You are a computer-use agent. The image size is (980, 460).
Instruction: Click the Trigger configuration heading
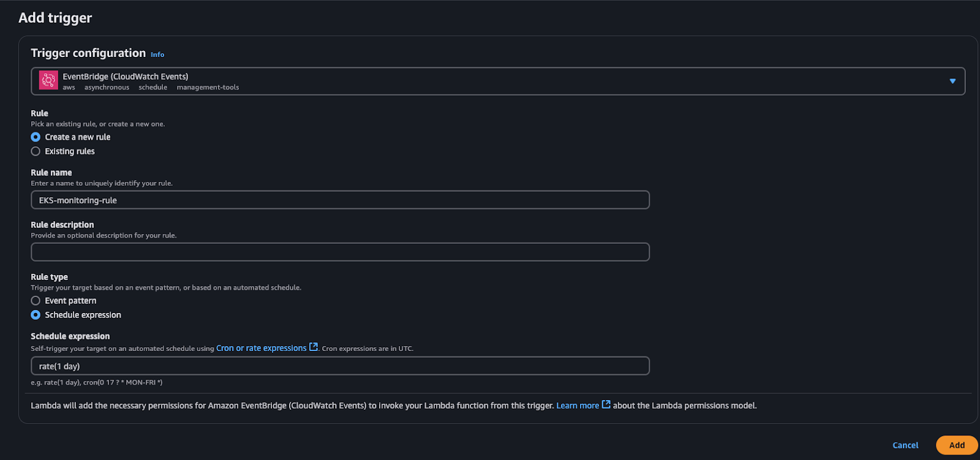point(88,53)
